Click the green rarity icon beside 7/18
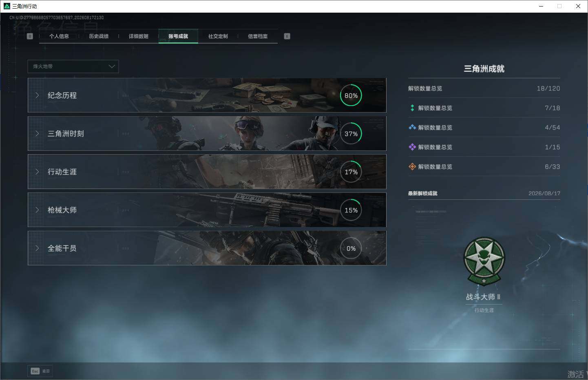The height and width of the screenshot is (380, 588). click(412, 108)
